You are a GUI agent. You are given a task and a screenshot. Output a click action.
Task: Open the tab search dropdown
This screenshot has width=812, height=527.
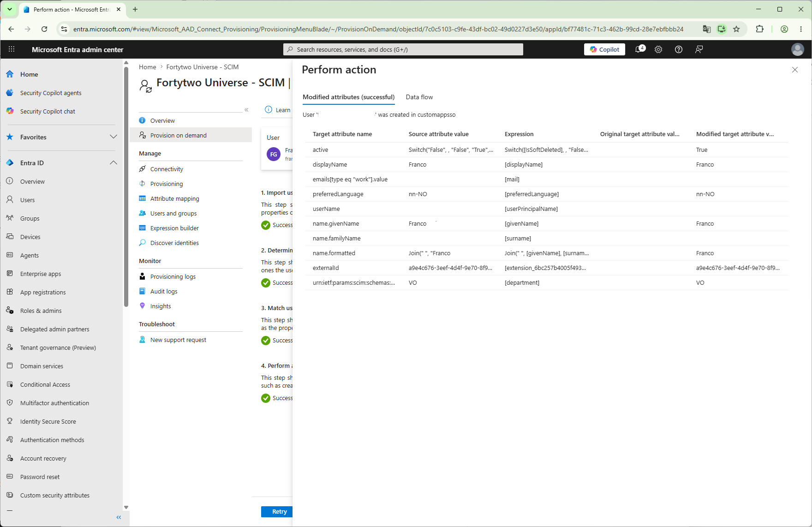[x=9, y=9]
